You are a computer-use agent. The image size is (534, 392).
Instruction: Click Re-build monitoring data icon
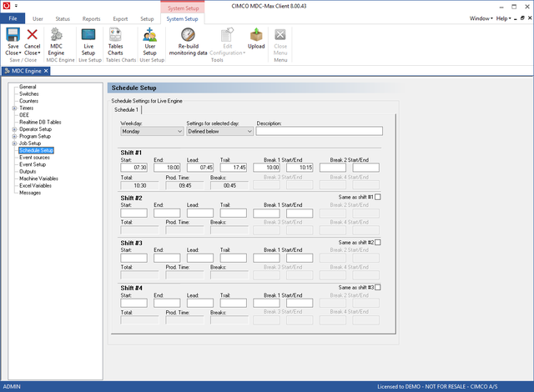[x=188, y=35]
